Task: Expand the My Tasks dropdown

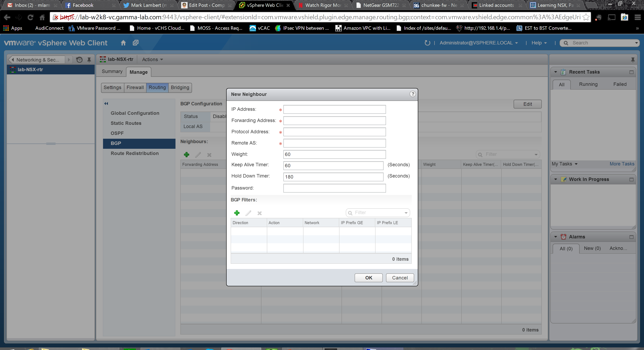Action: 565,164
